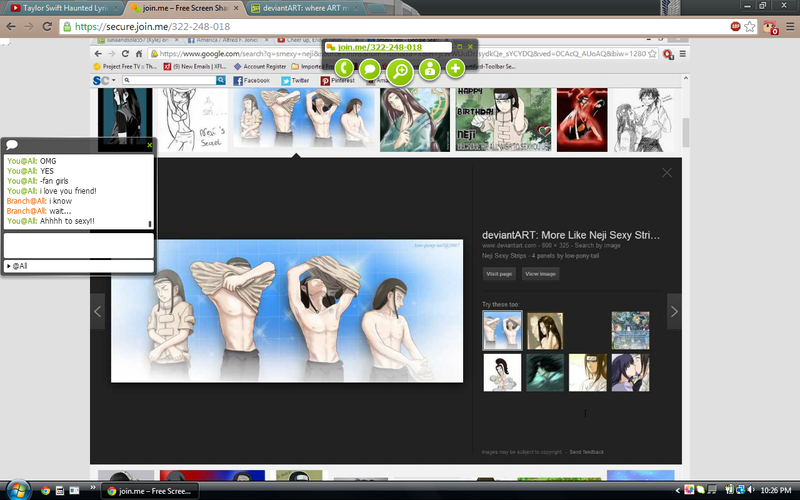Launch Chrome from the quick launch bar
800x500 pixels.
coord(45,491)
